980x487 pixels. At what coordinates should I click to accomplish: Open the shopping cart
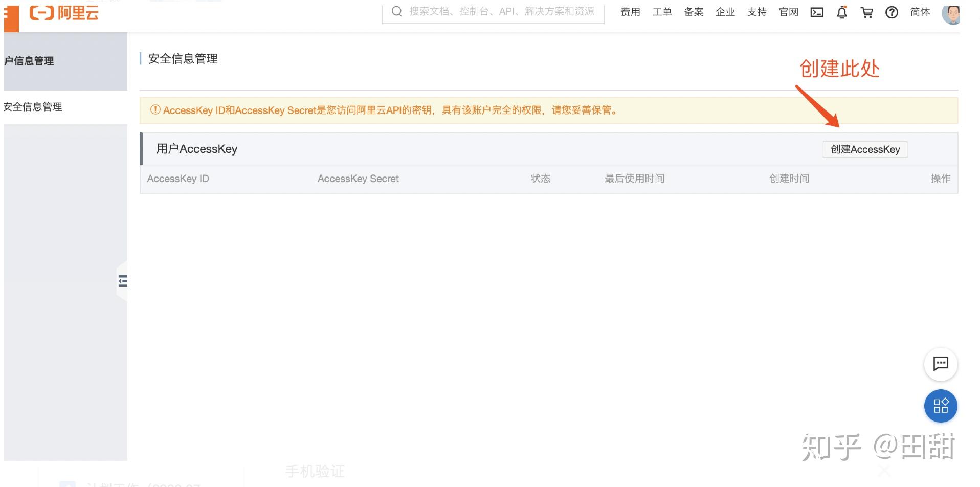(867, 12)
